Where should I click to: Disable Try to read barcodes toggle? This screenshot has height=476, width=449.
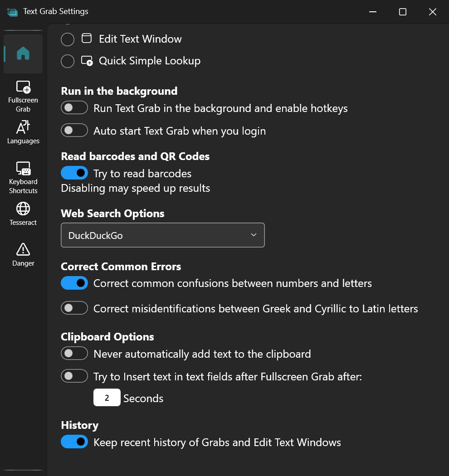tap(74, 173)
